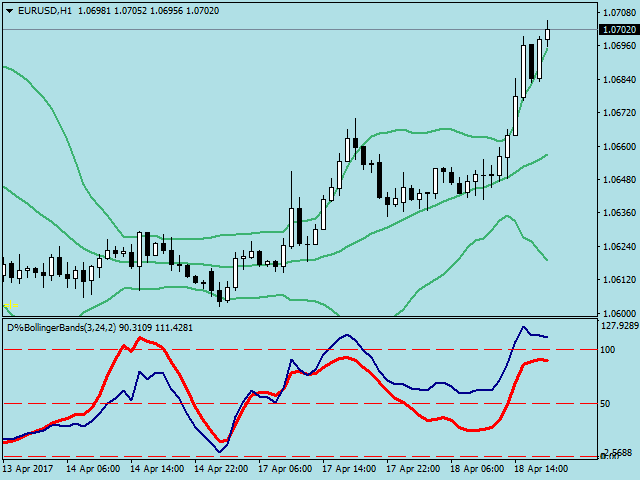Click the 50 level label on the indicator scale

tap(605, 404)
